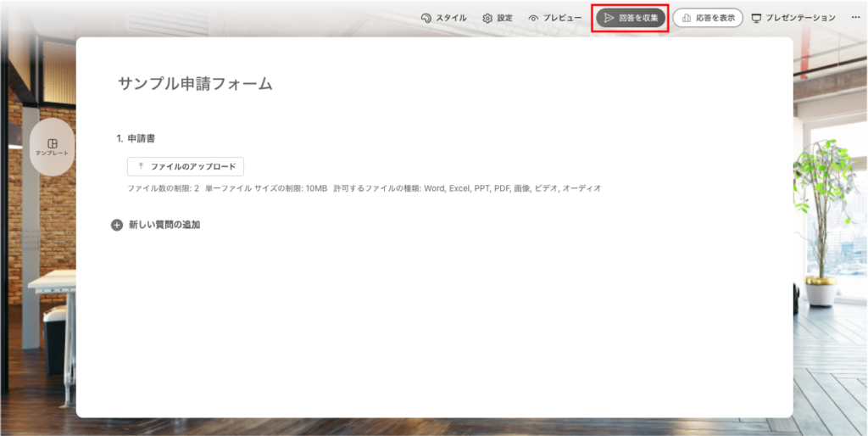This screenshot has height=436, width=868.
Task: Start プレゼンテーション mode via its label
Action: pyautogui.click(x=800, y=18)
